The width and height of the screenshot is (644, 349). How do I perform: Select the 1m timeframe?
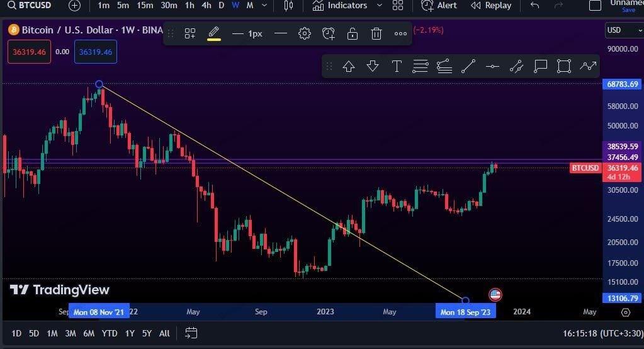[103, 5]
